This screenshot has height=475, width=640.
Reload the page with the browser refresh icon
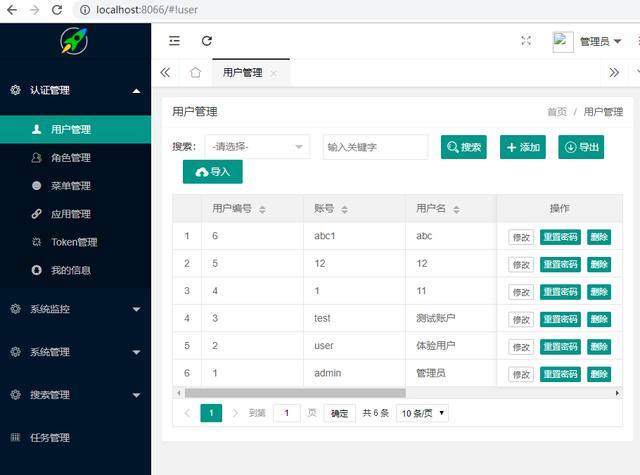[x=57, y=10]
